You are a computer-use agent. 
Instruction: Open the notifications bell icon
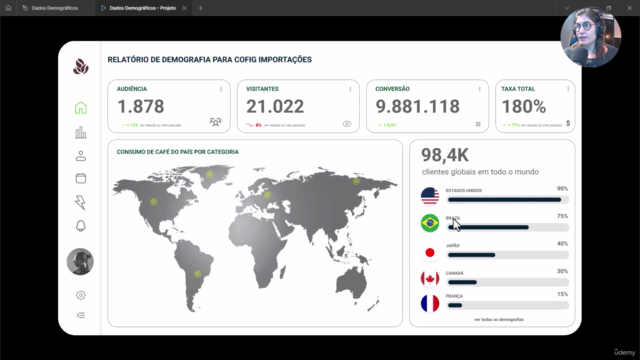(81, 226)
